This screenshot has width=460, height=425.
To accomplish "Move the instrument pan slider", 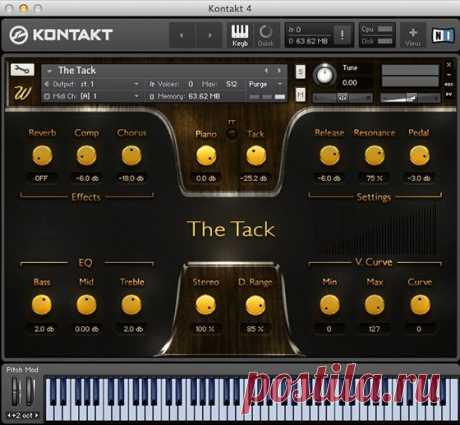I will (343, 98).
